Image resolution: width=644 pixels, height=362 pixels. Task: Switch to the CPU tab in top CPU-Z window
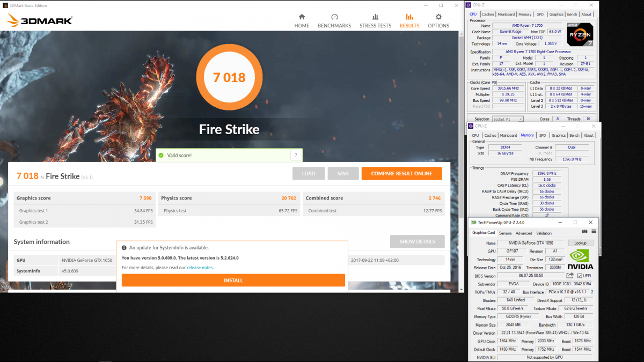[473, 14]
